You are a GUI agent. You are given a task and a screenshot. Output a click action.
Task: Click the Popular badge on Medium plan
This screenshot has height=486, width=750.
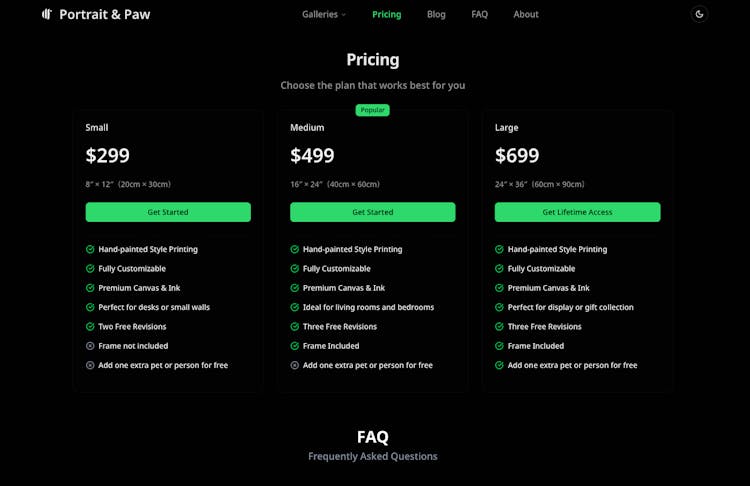point(372,110)
